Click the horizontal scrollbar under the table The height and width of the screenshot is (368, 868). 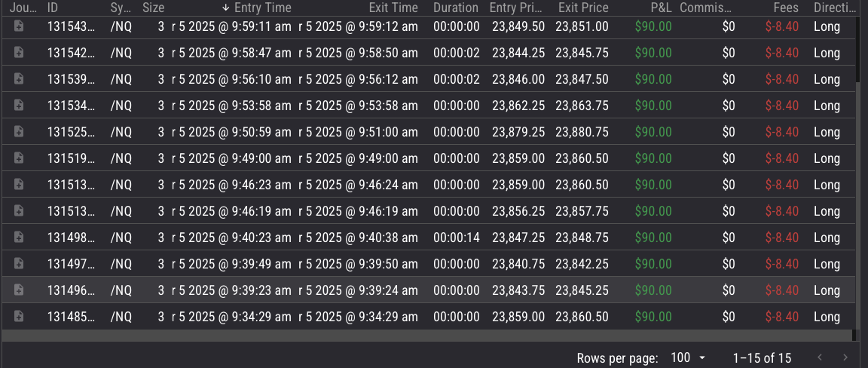point(429,336)
